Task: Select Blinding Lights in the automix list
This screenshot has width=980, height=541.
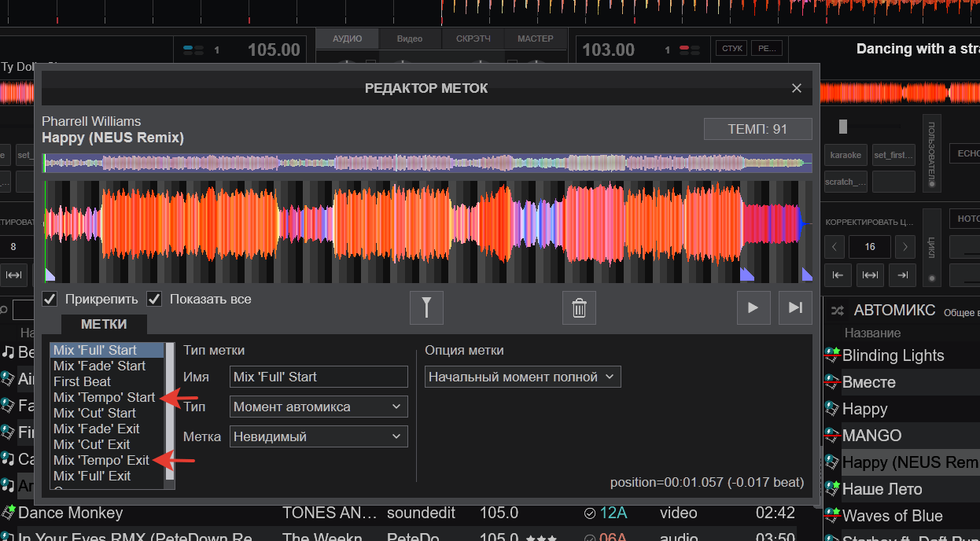Action: pos(893,355)
